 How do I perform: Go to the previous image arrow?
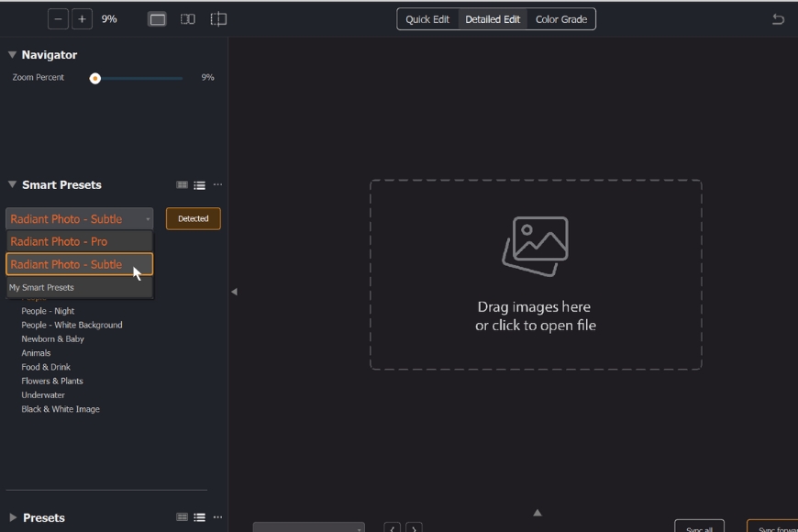click(392, 528)
